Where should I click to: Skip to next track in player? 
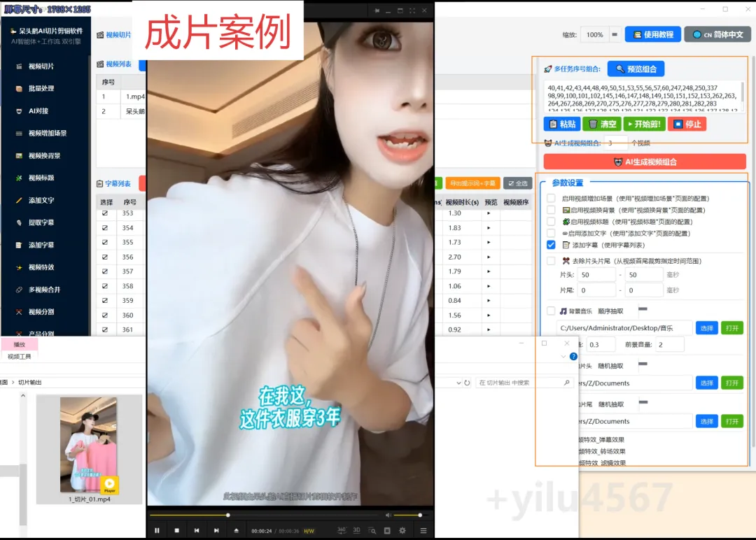(x=216, y=530)
